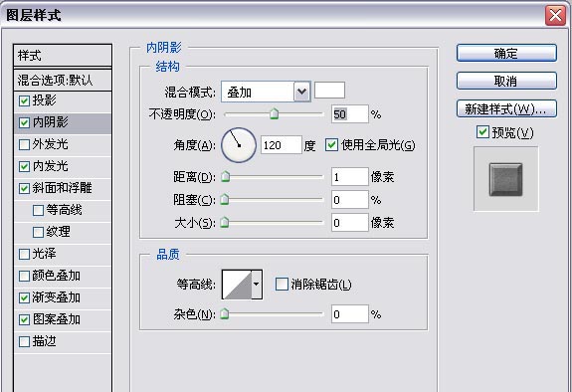Check the 光泽 satin checkbox
The width and height of the screenshot is (572, 392).
coord(24,254)
